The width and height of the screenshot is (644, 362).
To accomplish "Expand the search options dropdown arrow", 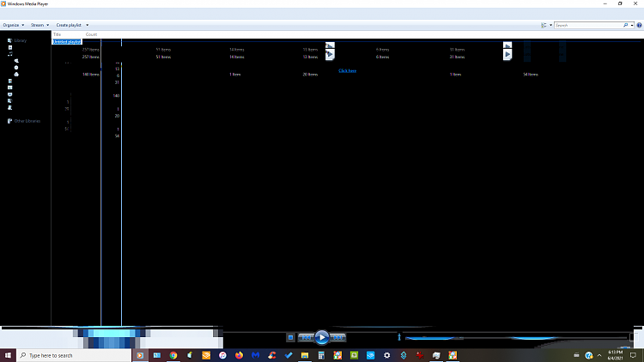I will point(632,25).
